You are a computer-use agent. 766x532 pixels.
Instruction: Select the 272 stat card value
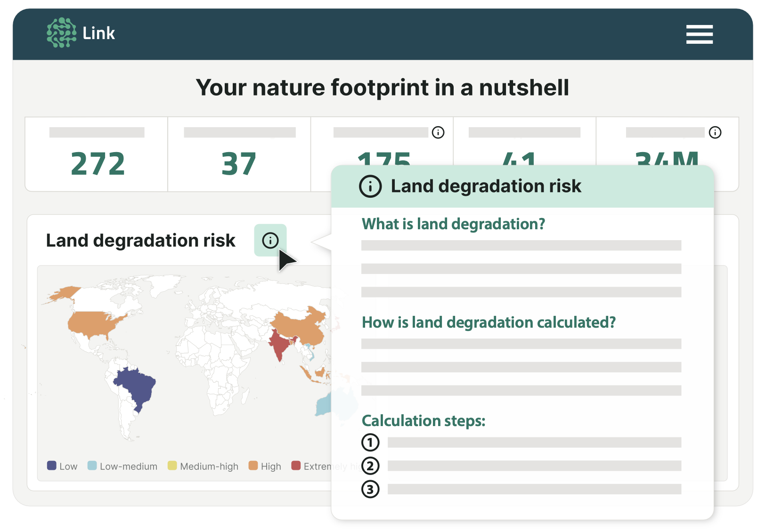(x=98, y=164)
